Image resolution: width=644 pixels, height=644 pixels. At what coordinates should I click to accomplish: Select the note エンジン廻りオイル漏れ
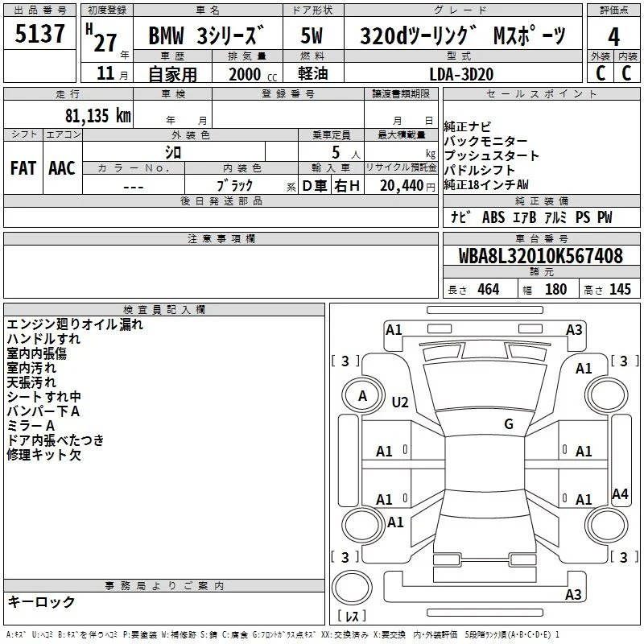pos(75,324)
